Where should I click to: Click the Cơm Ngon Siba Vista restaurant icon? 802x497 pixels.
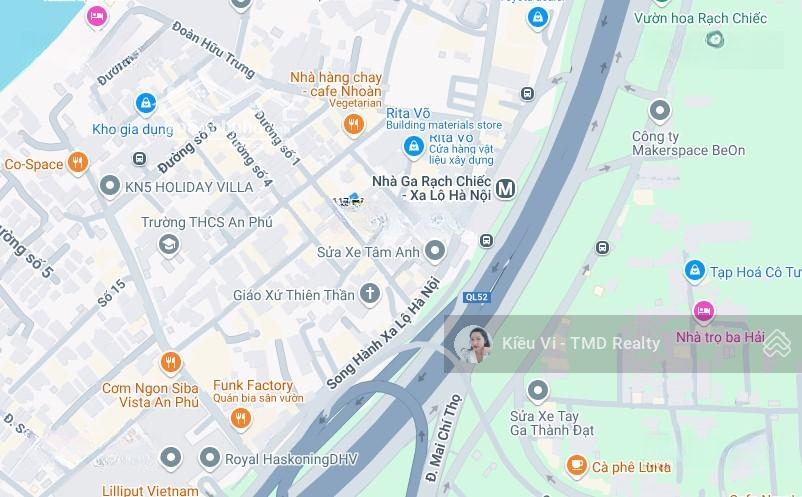coord(171,363)
